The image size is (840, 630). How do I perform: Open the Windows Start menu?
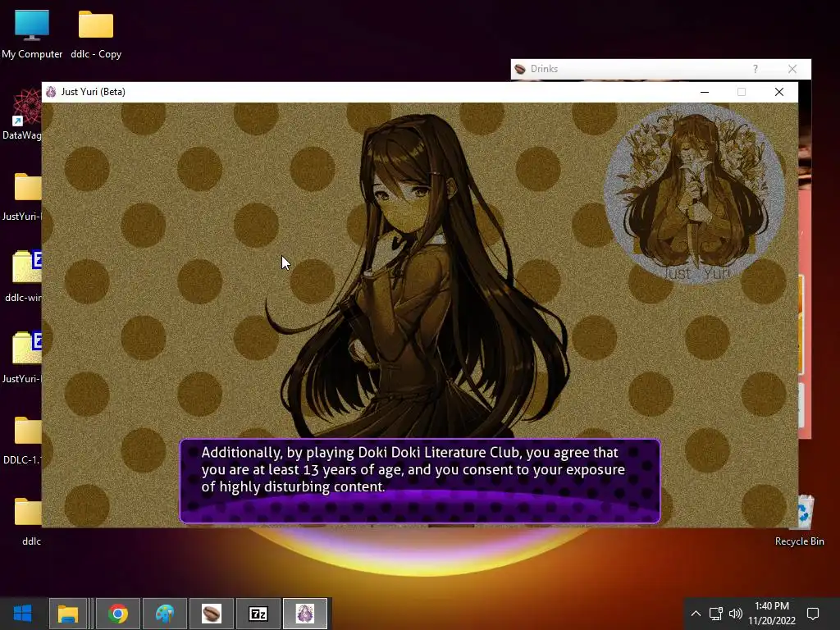[22, 614]
